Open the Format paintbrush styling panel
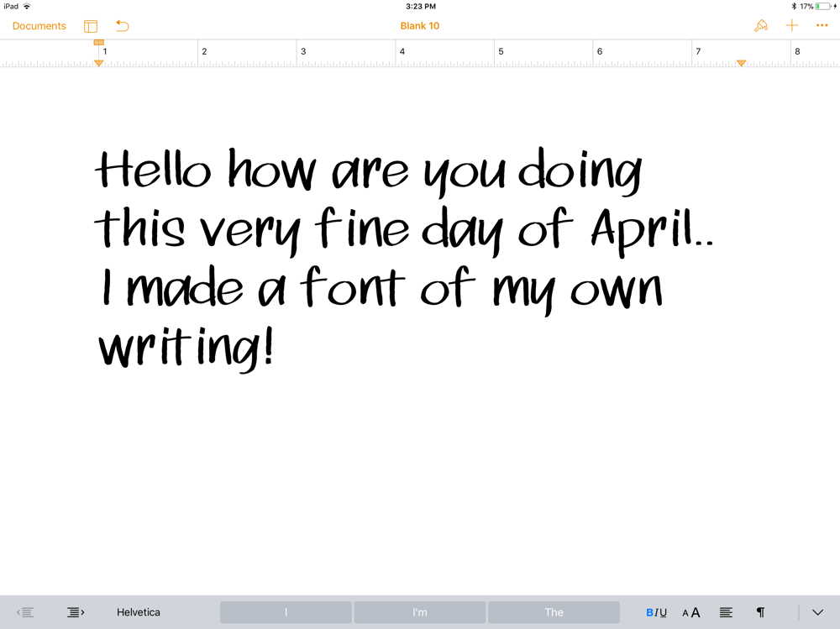 pos(761,25)
